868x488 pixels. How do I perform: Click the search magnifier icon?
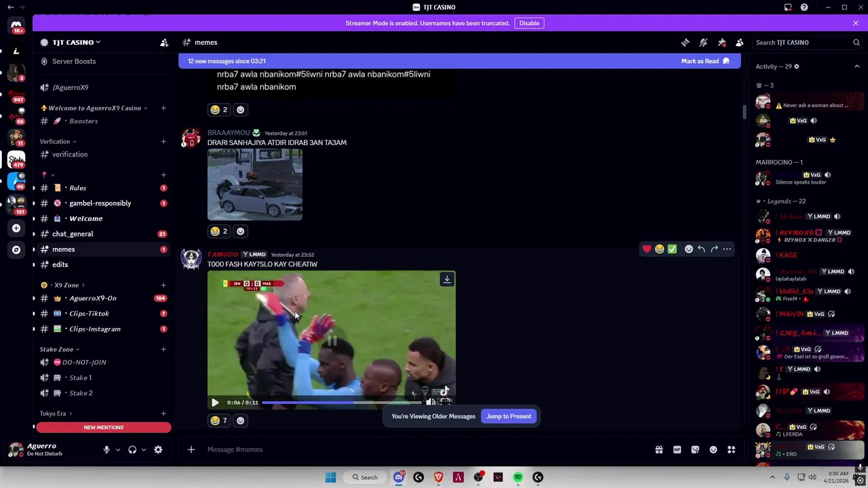pyautogui.click(x=856, y=42)
